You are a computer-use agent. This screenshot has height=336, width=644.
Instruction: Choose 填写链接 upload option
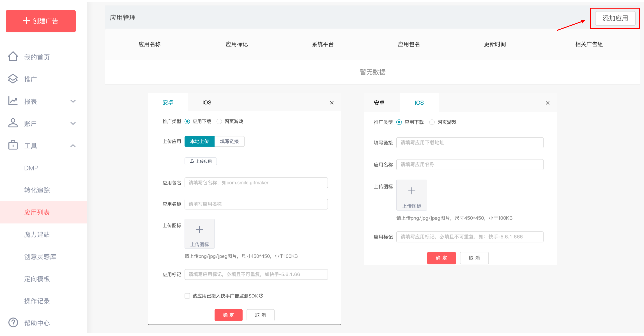pos(230,141)
